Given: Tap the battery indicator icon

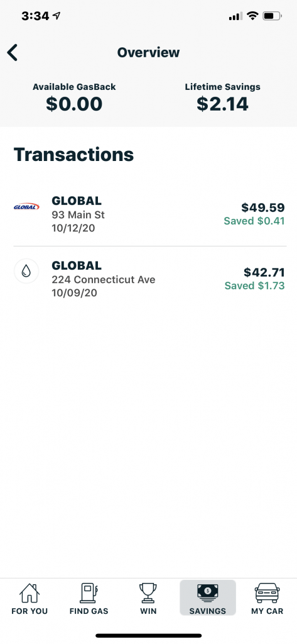Looking at the screenshot, I should (x=273, y=16).
